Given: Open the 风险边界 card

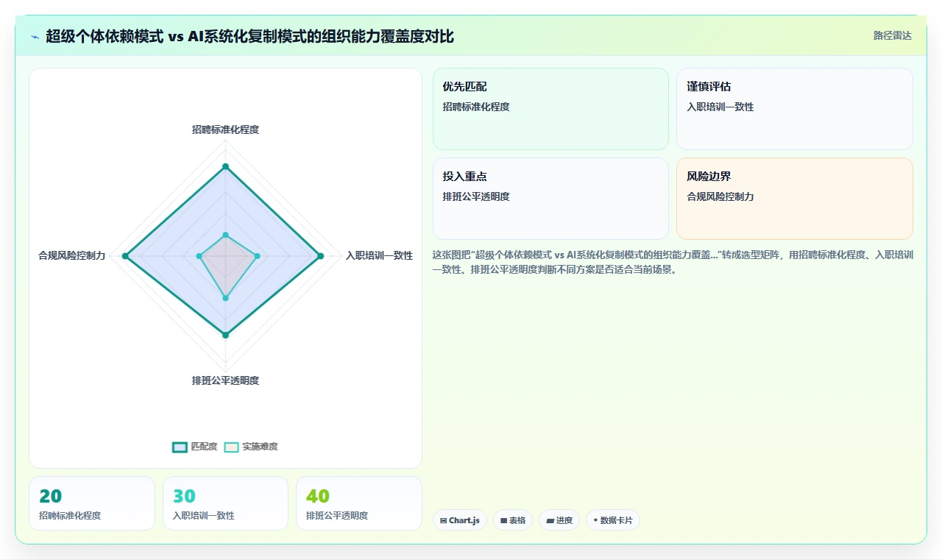Looking at the screenshot, I should coord(795,199).
